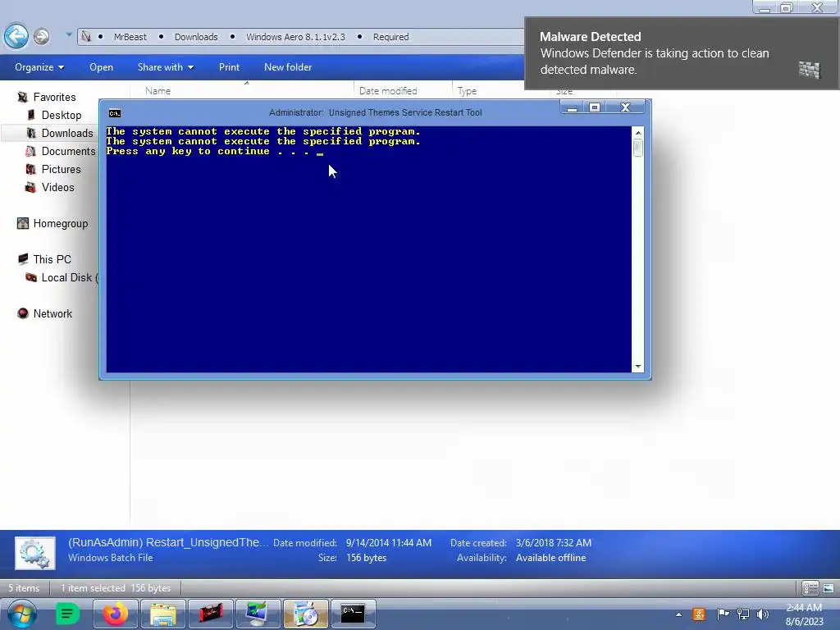Open recent locations dropdown arrow beside Forward
The width and height of the screenshot is (840, 630).
69,35
